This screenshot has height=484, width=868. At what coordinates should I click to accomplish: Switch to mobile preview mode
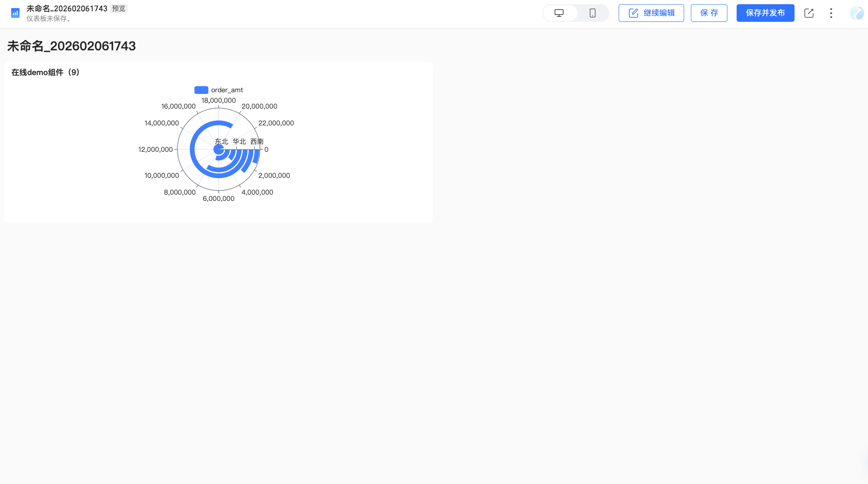592,13
